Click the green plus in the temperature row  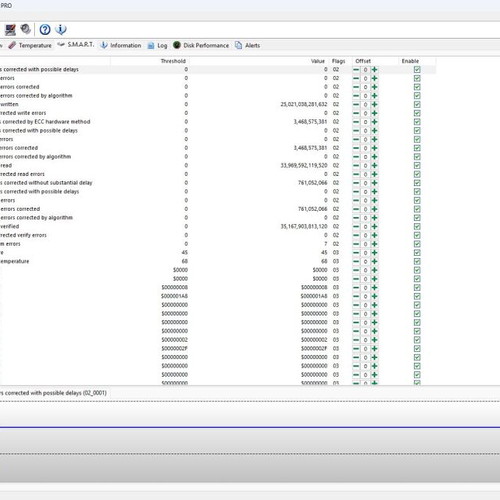[x=374, y=261]
